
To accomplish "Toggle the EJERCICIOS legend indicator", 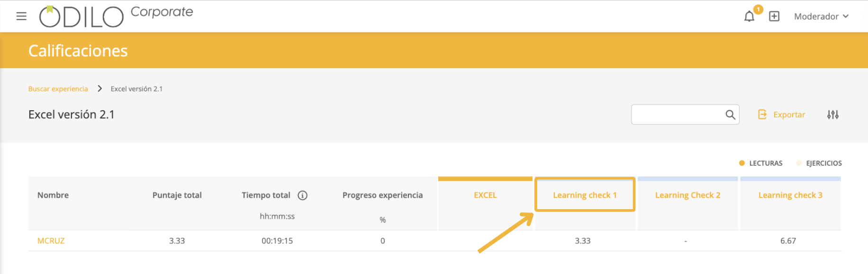I will coord(799,163).
